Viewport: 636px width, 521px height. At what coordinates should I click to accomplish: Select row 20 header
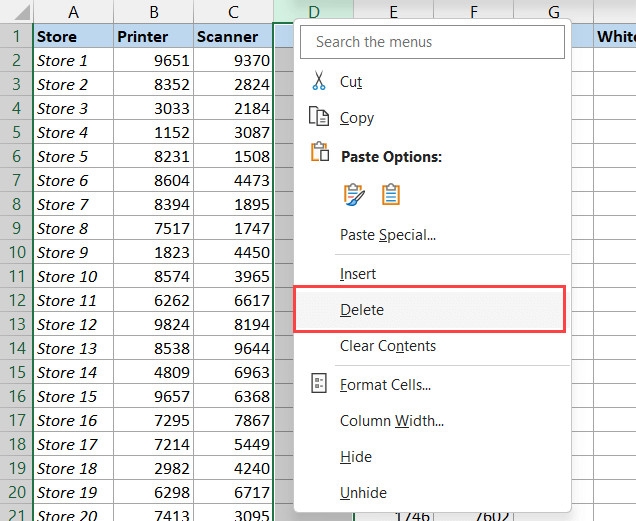[16, 492]
